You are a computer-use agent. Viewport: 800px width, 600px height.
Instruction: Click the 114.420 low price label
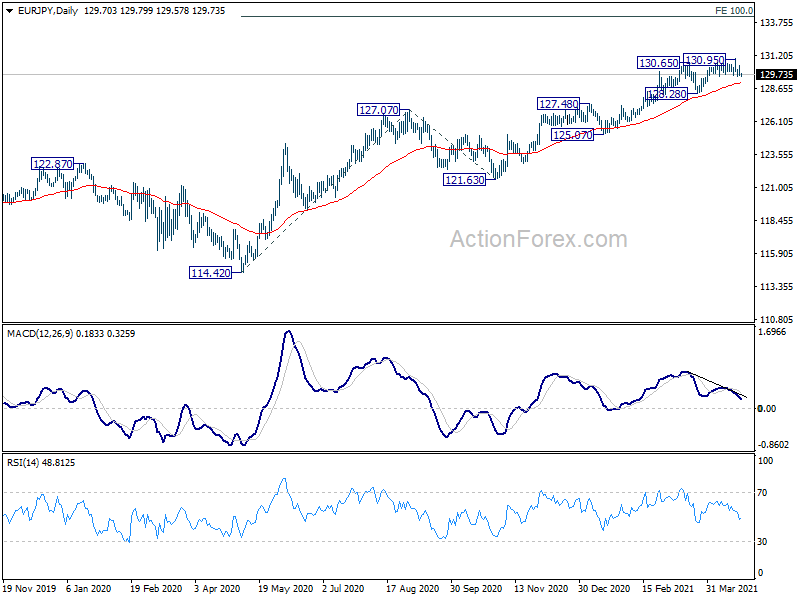pos(211,273)
